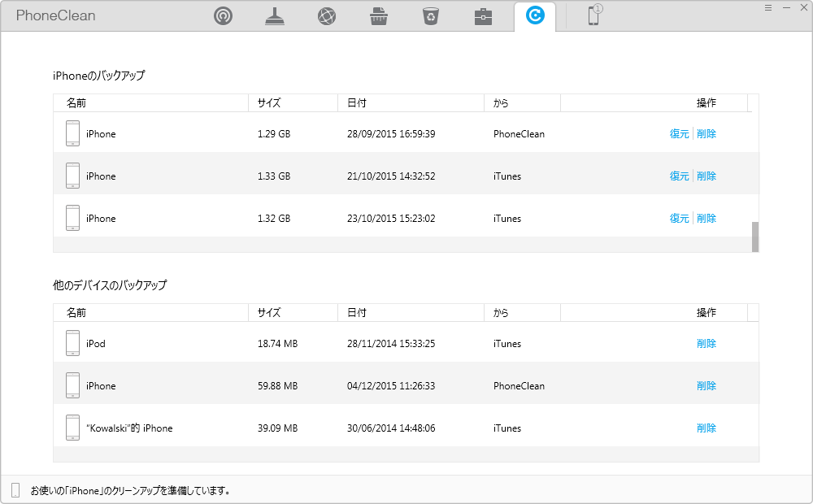
Task: Click device icon for 21/10/2015 iPhone backup
Action: [x=72, y=176]
